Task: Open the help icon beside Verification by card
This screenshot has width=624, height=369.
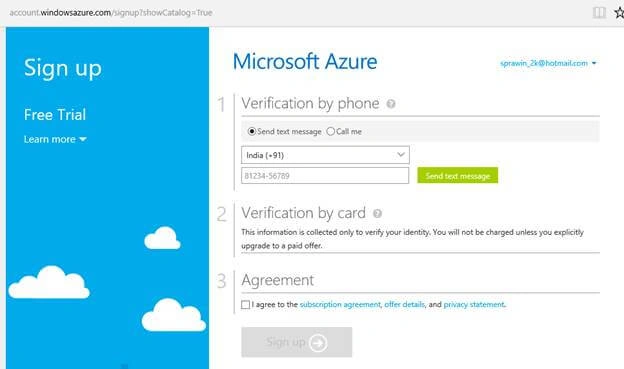Action: point(377,214)
